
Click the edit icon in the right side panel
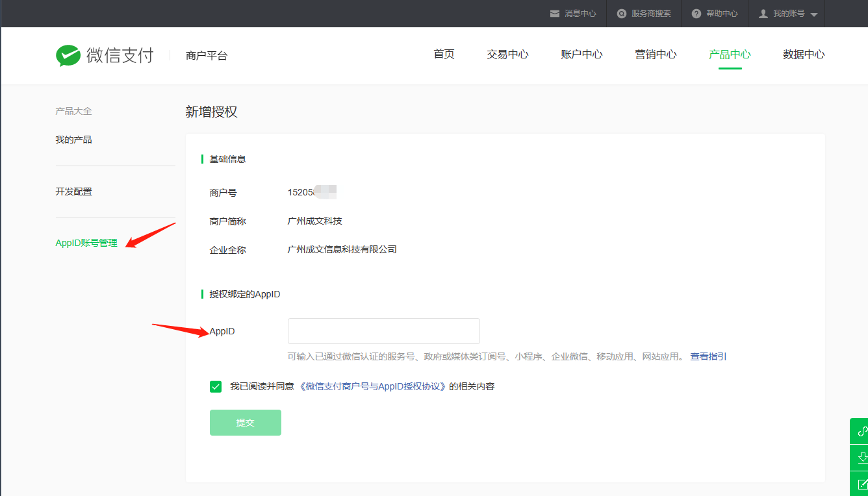click(862, 484)
